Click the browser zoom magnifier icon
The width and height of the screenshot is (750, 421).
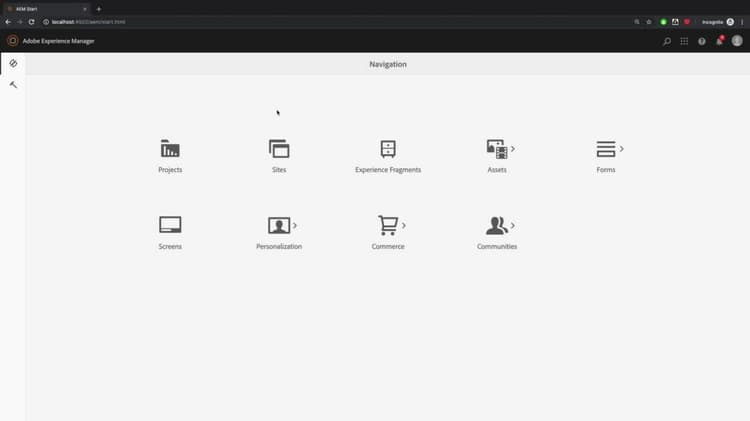click(637, 22)
